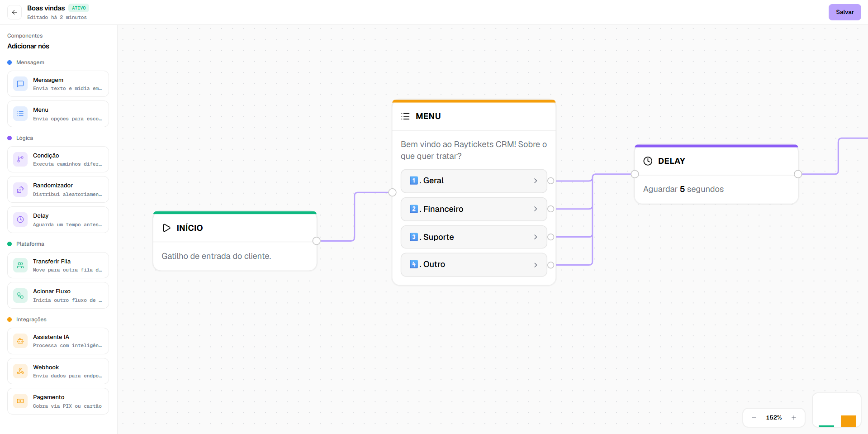Click the clock icon on DELAY node header
Viewport: 868px width, 434px height.
(648, 161)
